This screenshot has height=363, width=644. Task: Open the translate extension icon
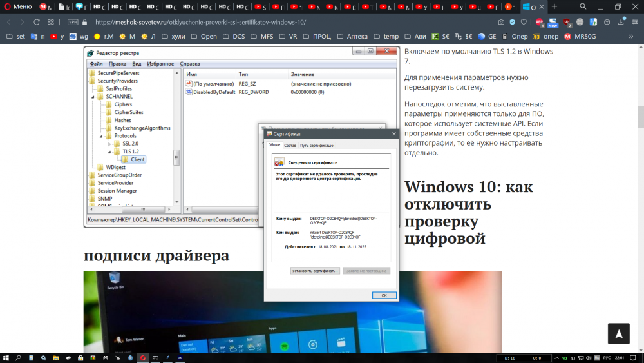click(593, 22)
